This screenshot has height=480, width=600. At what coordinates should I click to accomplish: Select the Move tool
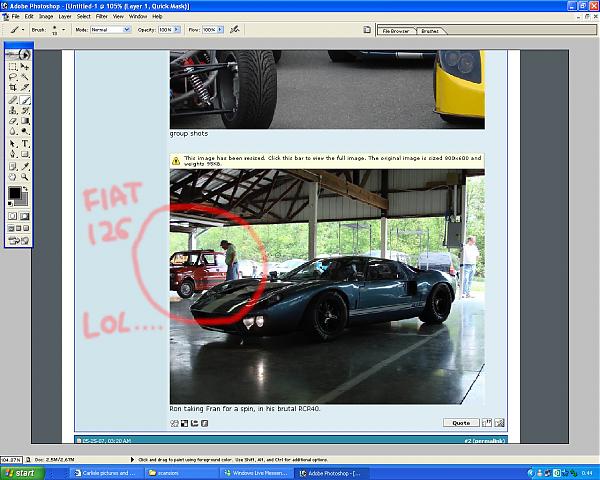coord(25,67)
